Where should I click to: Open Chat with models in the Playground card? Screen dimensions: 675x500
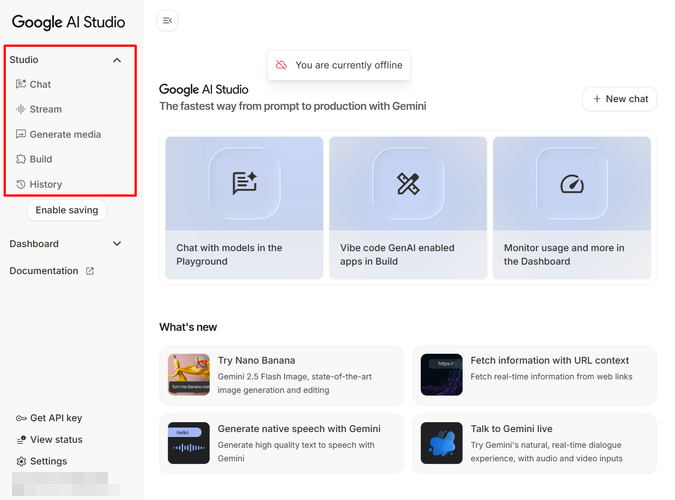point(244,207)
